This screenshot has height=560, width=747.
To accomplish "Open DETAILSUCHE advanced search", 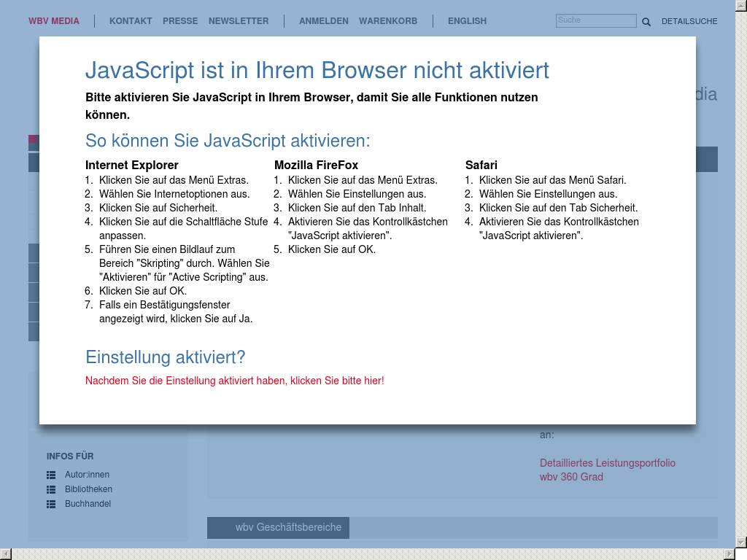I will click(689, 22).
